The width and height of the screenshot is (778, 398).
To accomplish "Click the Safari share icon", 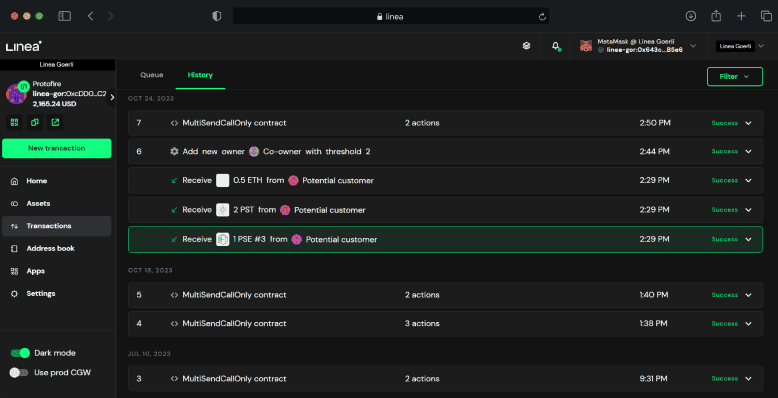I will coord(716,16).
